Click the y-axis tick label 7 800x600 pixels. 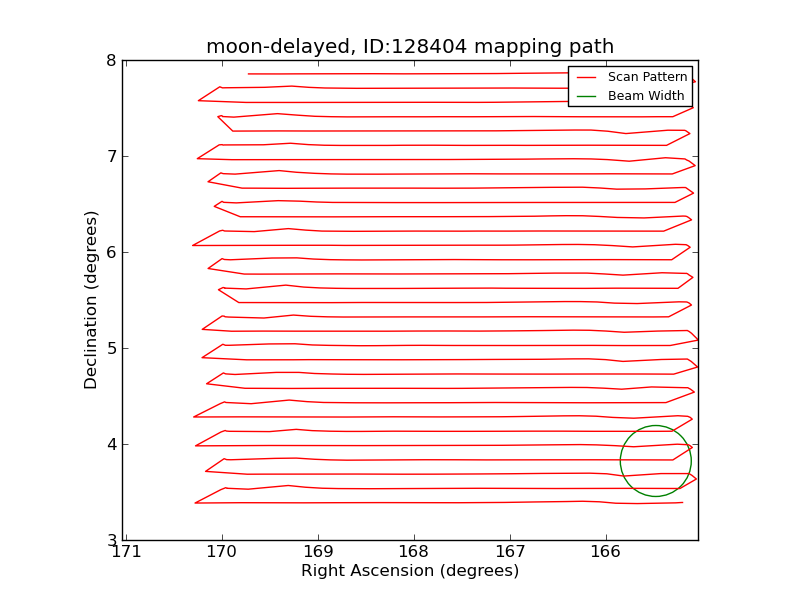(x=112, y=157)
